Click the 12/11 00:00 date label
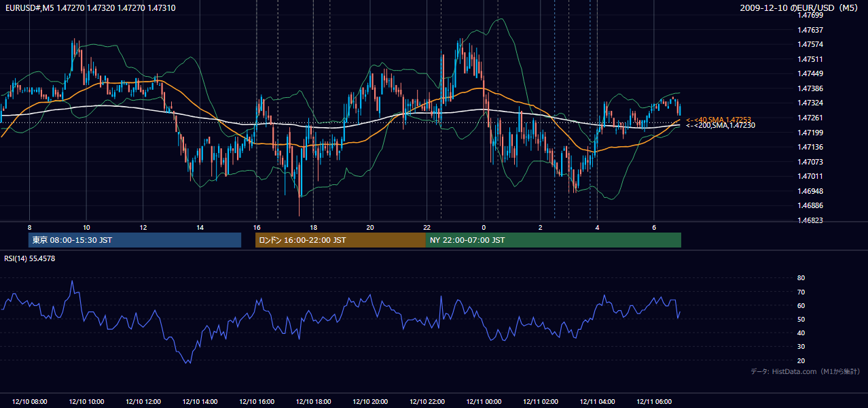This screenshot has height=408, width=868. coord(484,402)
